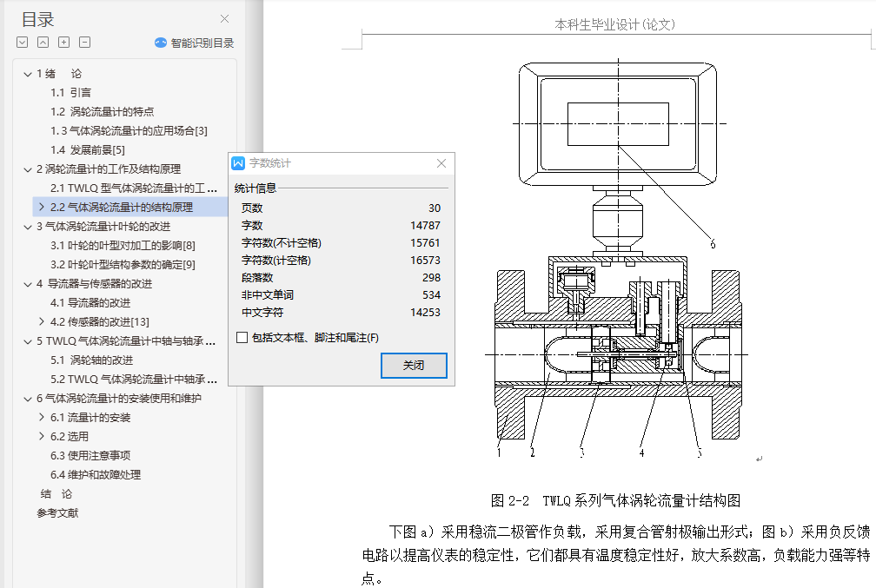Collapse chapter 3 气体涡轮流量计叶轮的改进
The height and width of the screenshot is (588, 876).
click(x=28, y=227)
